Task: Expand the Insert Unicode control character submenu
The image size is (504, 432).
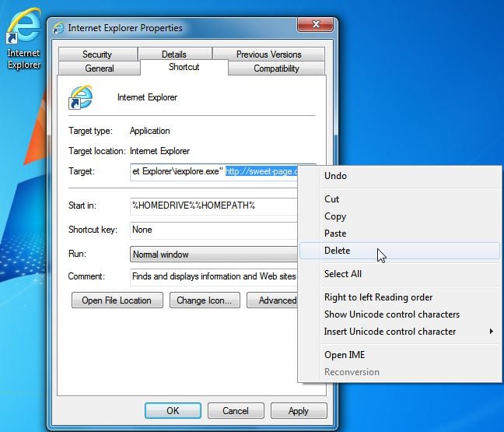Action: point(400,332)
